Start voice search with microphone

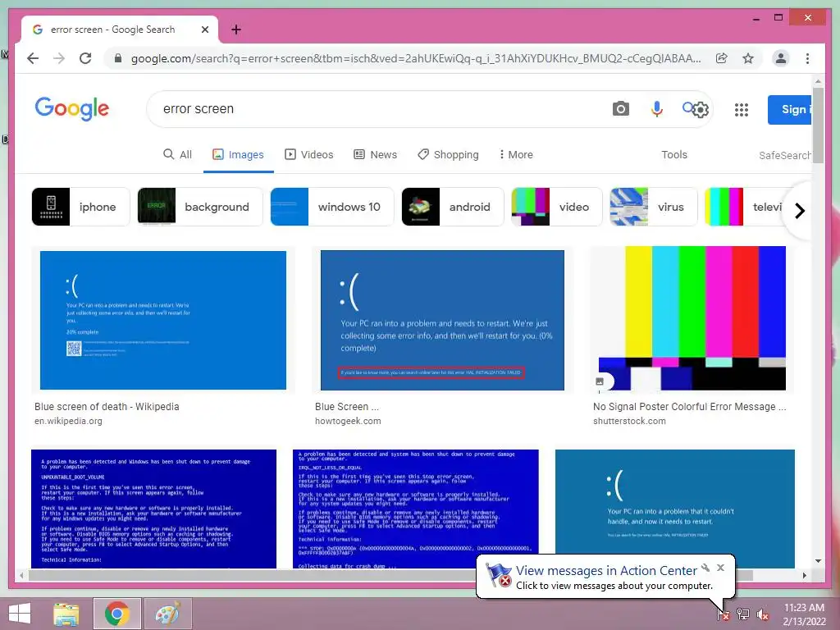point(656,109)
